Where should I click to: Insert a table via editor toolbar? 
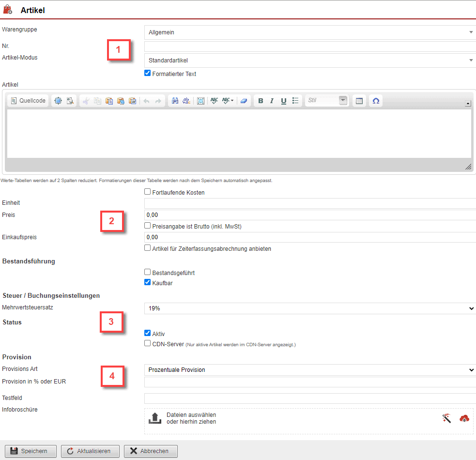pyautogui.click(x=359, y=101)
